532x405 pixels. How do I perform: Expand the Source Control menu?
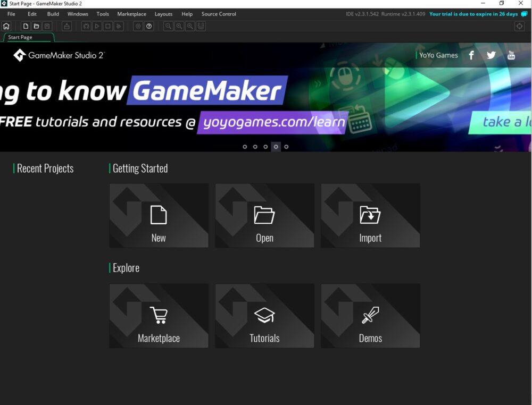[219, 14]
